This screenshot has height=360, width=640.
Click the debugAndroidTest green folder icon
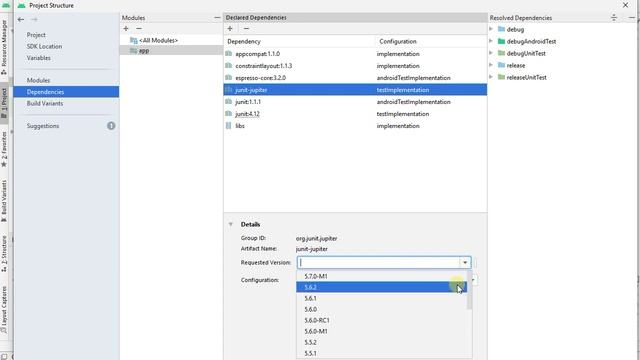pyautogui.click(x=501, y=41)
